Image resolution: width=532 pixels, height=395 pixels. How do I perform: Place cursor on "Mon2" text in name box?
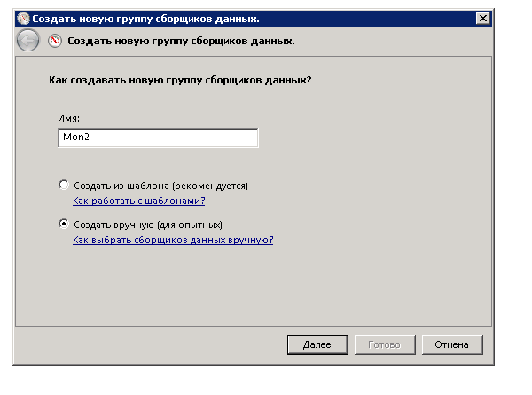(75, 138)
